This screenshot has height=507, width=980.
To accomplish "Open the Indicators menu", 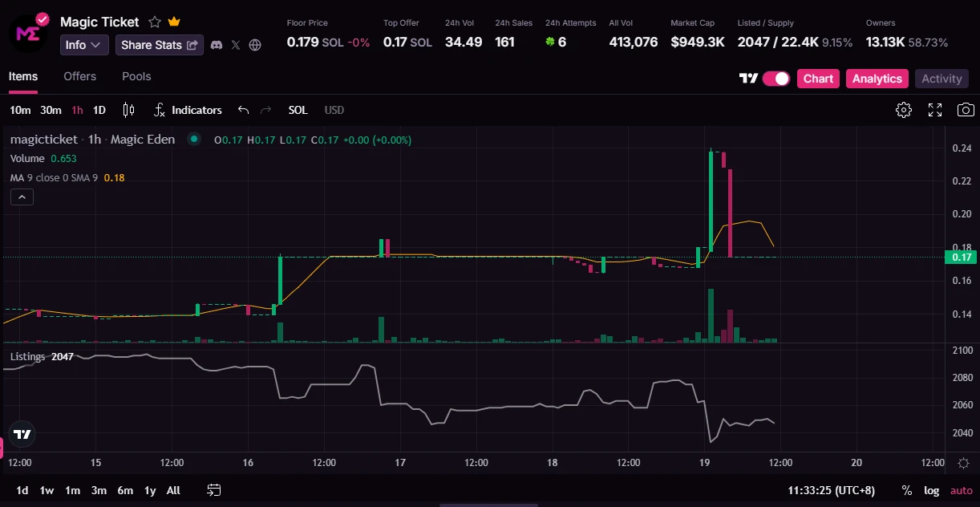I will [188, 110].
